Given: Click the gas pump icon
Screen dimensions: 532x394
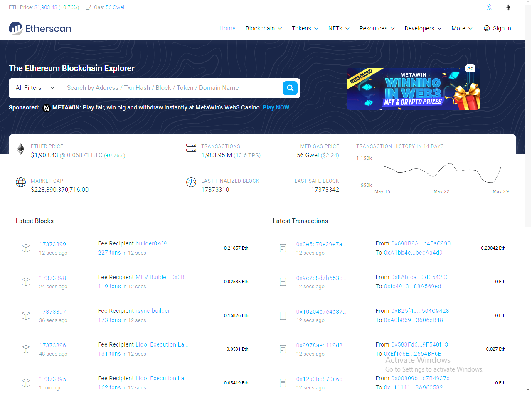Looking at the screenshot, I should [x=88, y=7].
